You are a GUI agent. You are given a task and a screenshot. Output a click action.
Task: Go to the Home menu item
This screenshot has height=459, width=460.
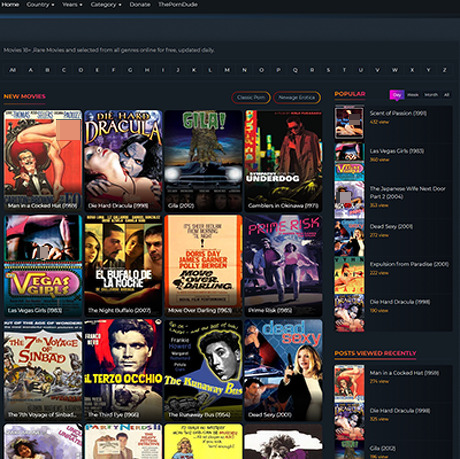[x=10, y=5]
